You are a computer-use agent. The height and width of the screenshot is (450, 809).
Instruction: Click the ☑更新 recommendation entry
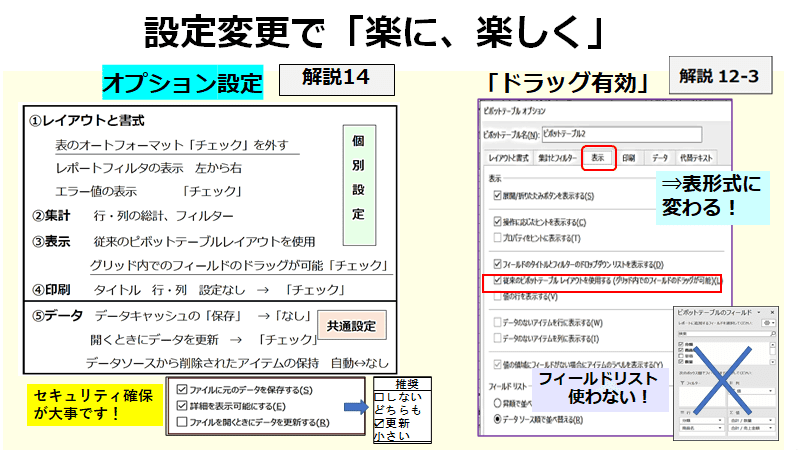pos(392,423)
